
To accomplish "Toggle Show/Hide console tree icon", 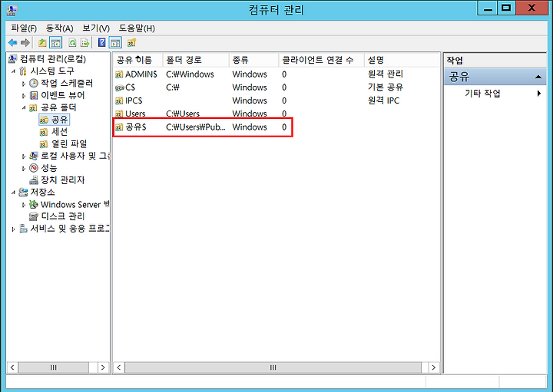I will coord(56,43).
